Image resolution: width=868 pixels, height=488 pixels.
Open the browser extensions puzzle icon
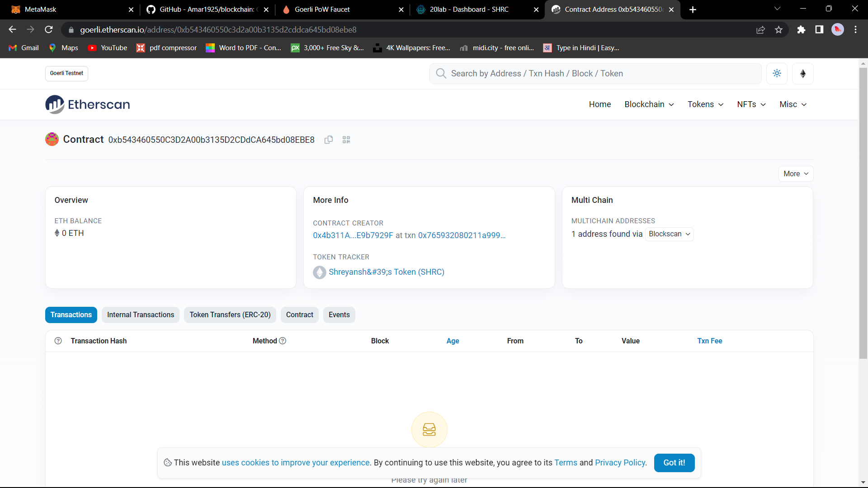pyautogui.click(x=801, y=29)
